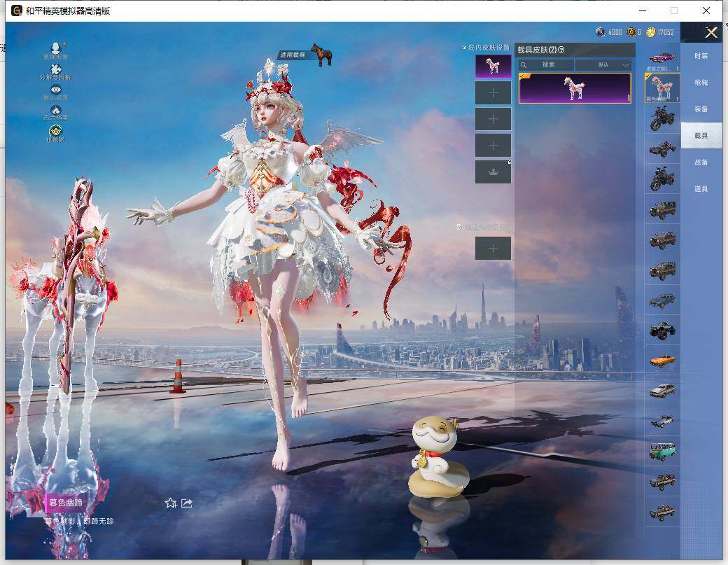The image size is (728, 565).
Task: Select the monster truck thumbnail
Action: [x=662, y=330]
